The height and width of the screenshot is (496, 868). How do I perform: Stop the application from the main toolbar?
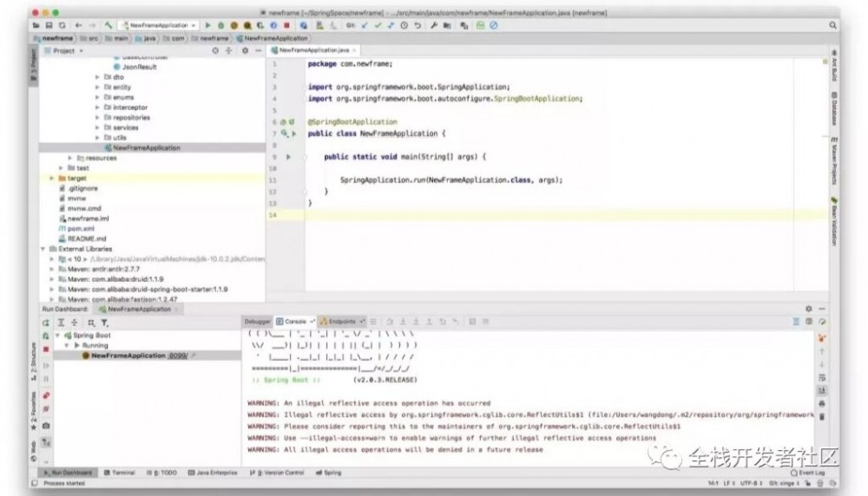pyautogui.click(x=286, y=25)
